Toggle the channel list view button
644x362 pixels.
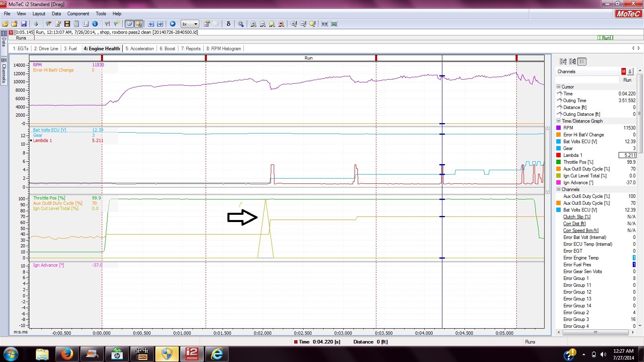582,62
